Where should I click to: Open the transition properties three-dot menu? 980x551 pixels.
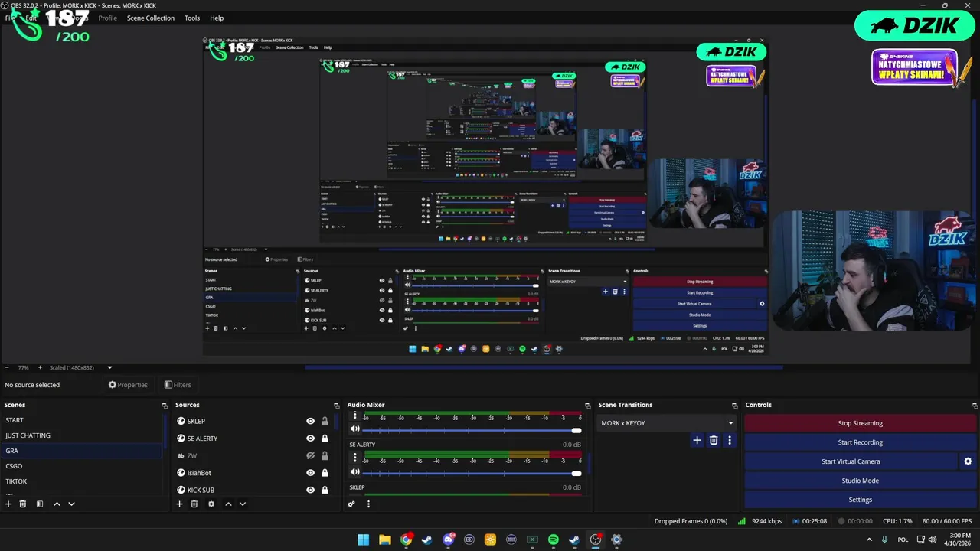pyautogui.click(x=730, y=440)
